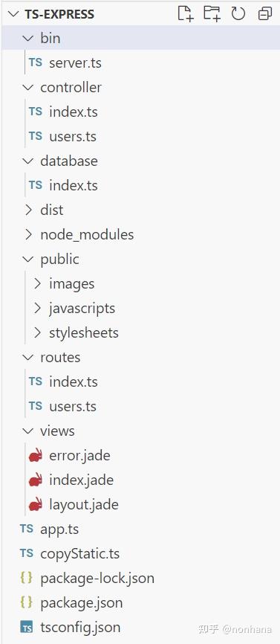
Task: Click the braces icon beside package.json
Action: [26, 602]
